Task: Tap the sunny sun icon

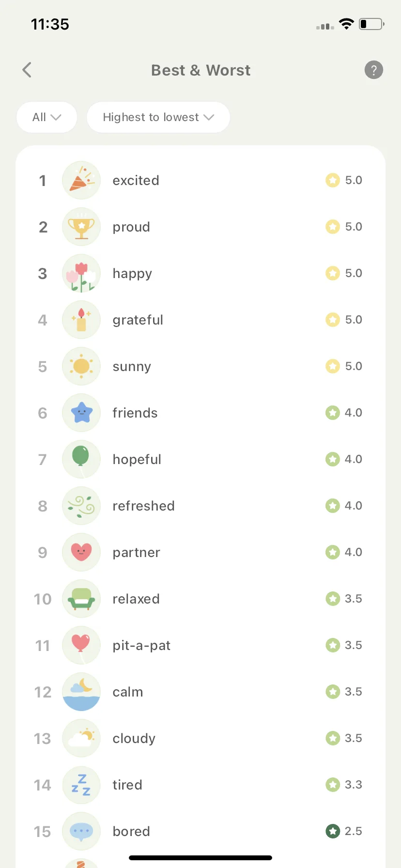Action: [81, 366]
